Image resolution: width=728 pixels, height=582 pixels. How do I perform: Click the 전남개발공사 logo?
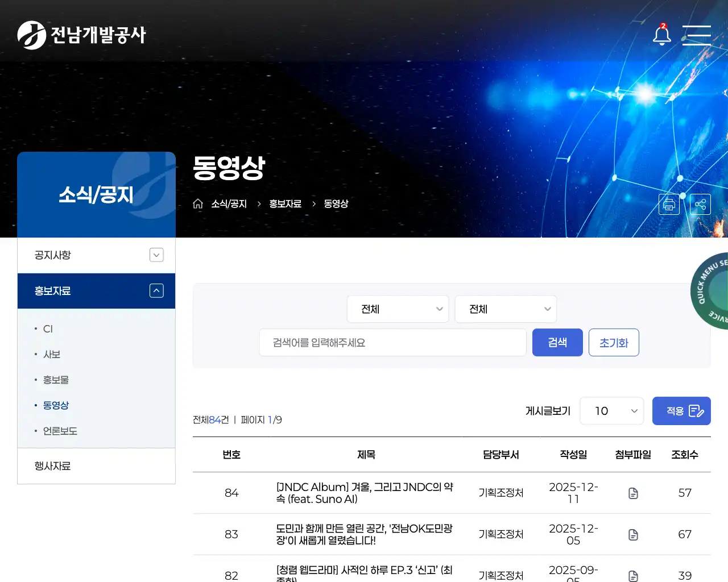[x=81, y=35]
